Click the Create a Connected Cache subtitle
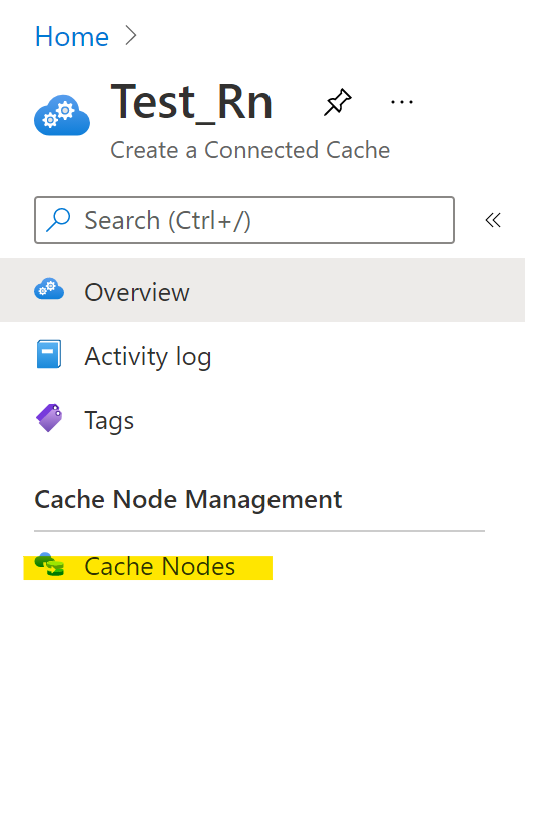The height and width of the screenshot is (816, 536). [250, 150]
